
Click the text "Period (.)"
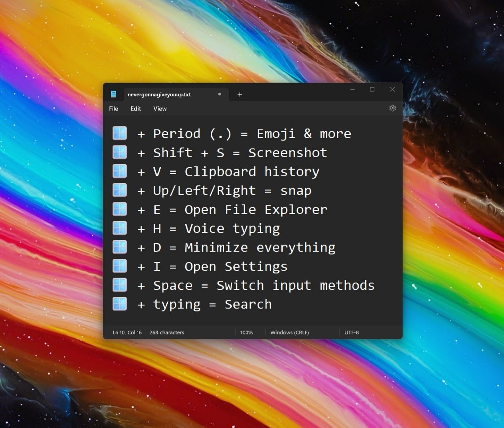(x=193, y=134)
